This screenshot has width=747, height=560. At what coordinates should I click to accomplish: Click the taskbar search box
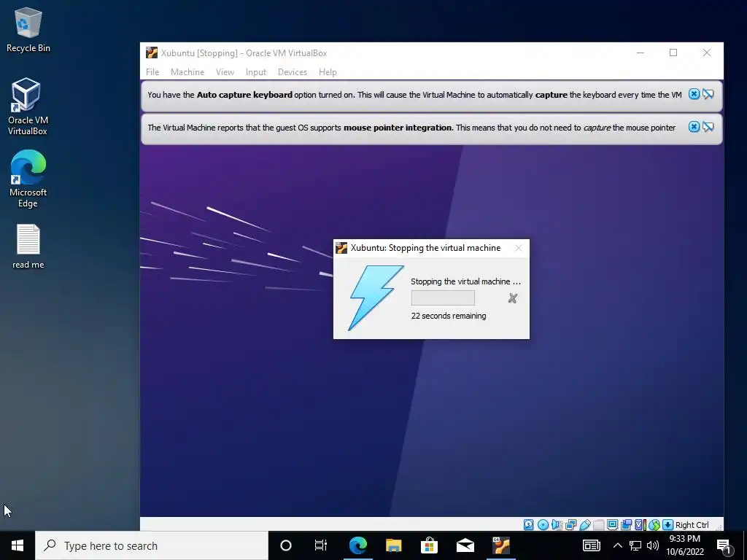[152, 545]
